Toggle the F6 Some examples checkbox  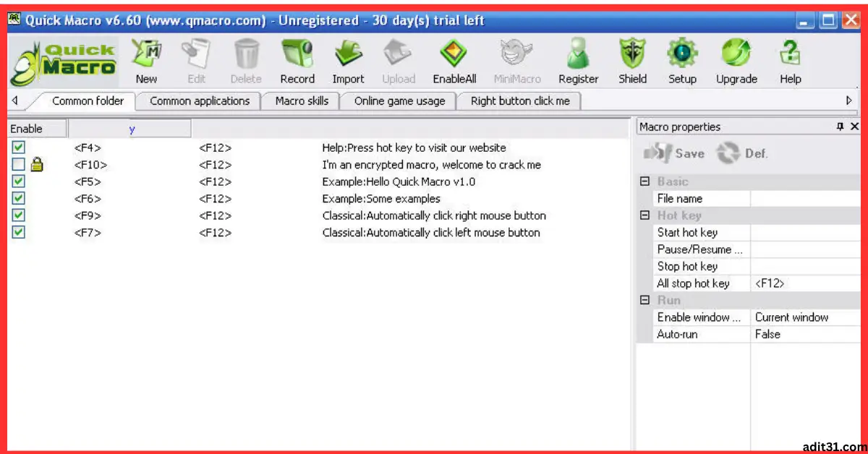(x=19, y=198)
